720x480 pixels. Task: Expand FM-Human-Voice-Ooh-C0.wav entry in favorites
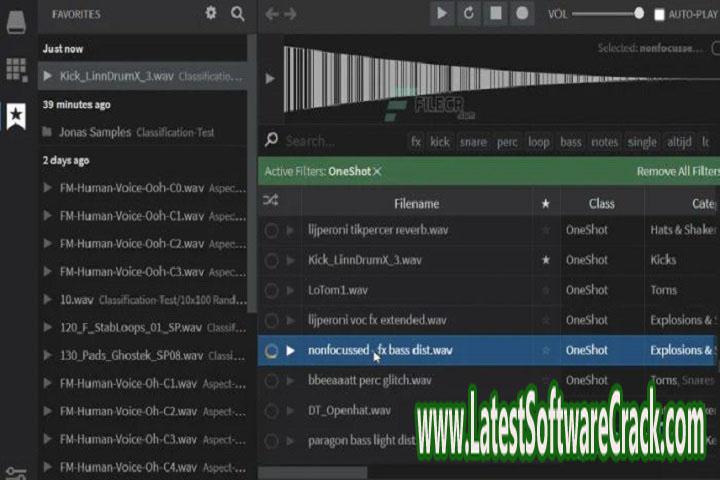pyautogui.click(x=48, y=187)
